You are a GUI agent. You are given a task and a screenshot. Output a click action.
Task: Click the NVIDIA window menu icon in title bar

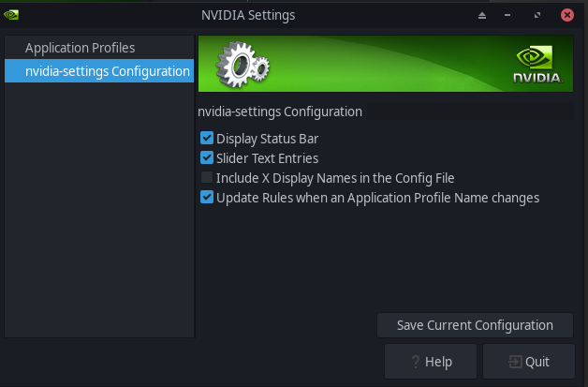pos(11,15)
